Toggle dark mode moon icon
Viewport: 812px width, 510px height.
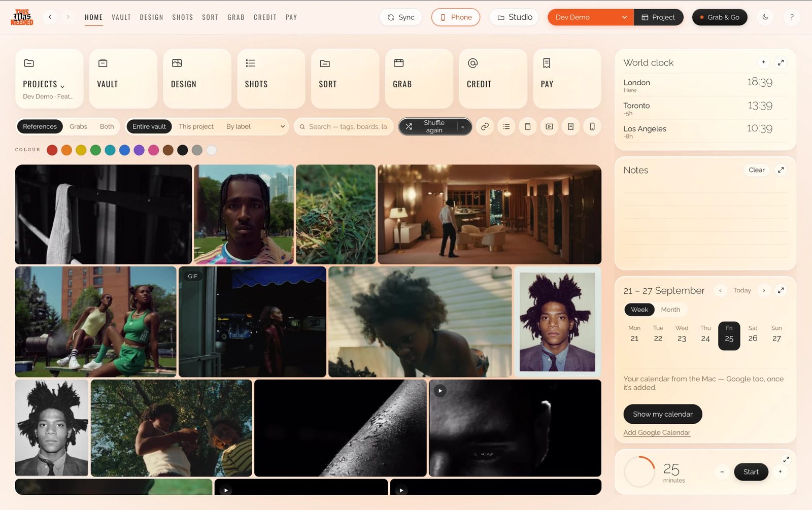[765, 17]
